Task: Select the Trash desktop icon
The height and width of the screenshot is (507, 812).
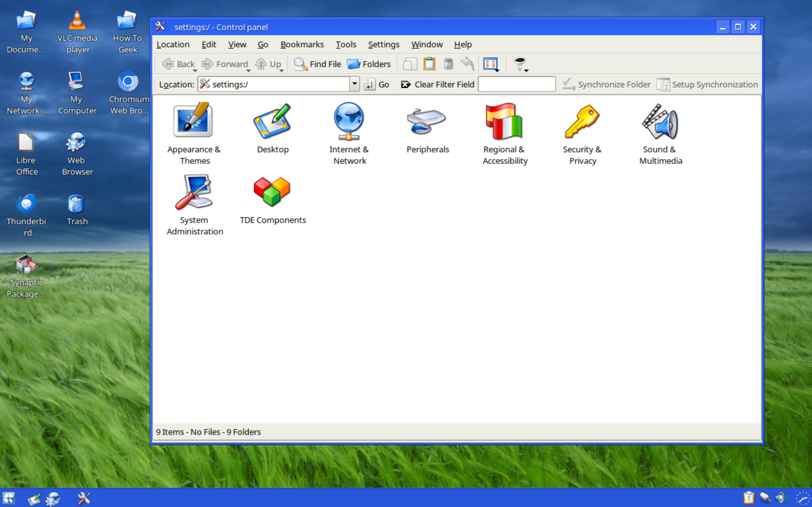Action: pos(77,210)
